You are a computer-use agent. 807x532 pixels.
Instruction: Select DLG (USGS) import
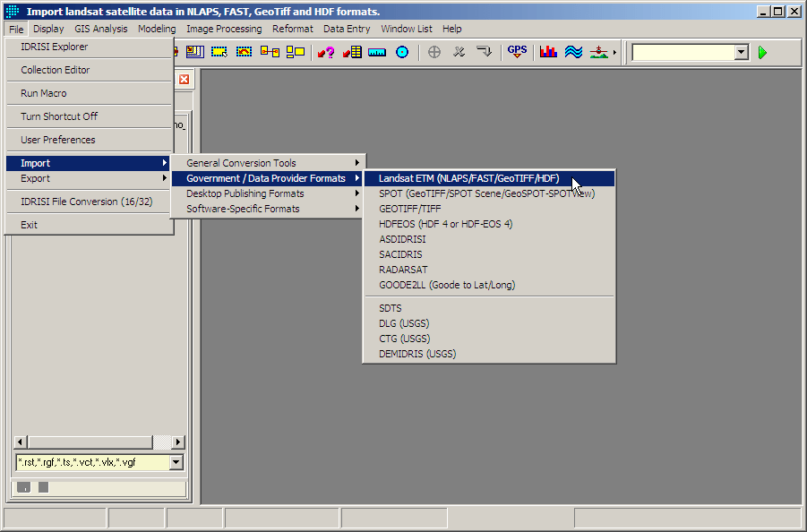pyautogui.click(x=489, y=323)
